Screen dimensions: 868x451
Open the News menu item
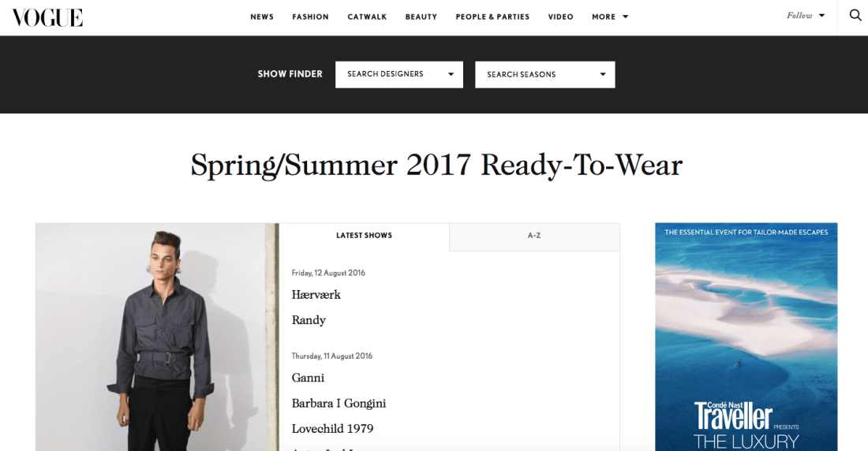point(262,17)
